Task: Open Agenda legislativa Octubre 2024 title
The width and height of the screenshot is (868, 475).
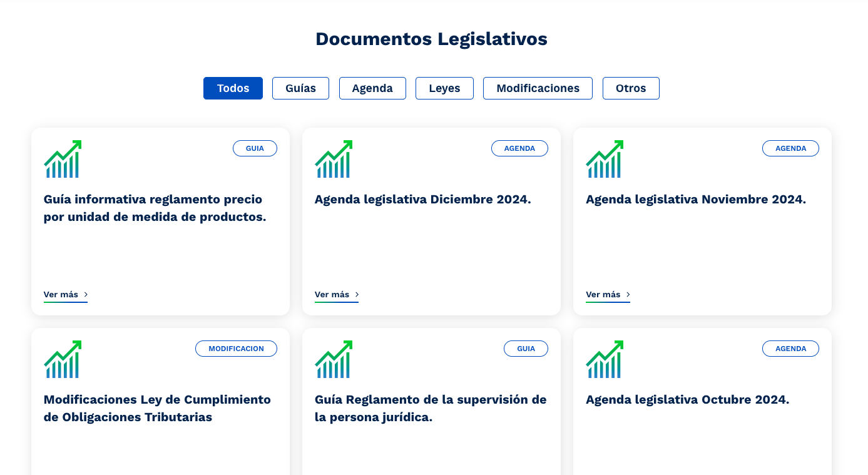Action: click(x=687, y=400)
